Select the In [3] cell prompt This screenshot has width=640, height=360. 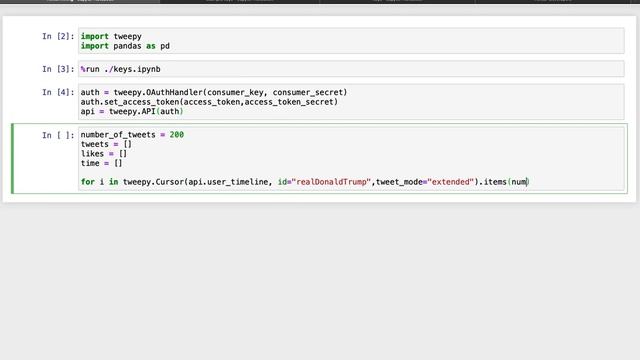point(58,69)
